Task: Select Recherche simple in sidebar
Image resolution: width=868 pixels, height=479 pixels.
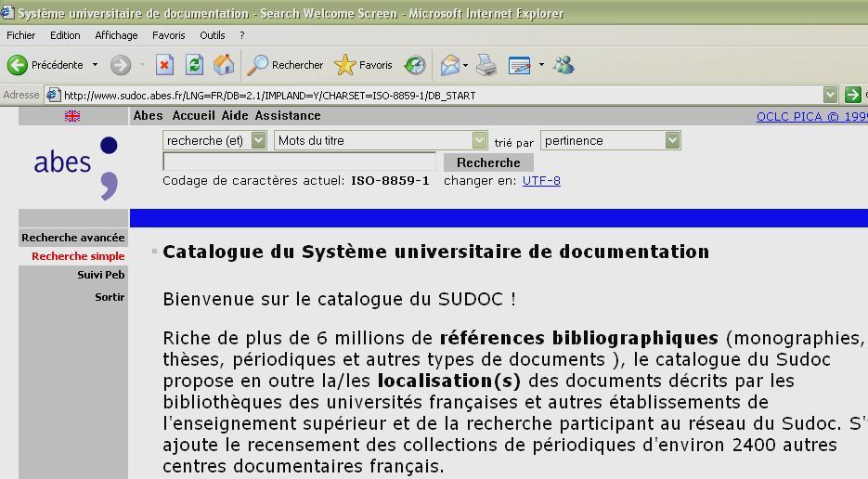Action: coord(78,256)
